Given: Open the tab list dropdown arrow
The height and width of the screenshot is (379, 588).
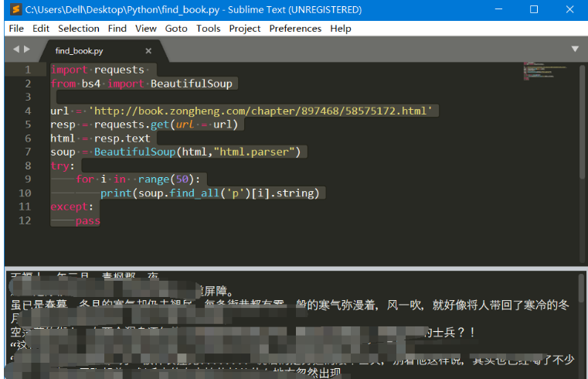Looking at the screenshot, I should pyautogui.click(x=575, y=49).
